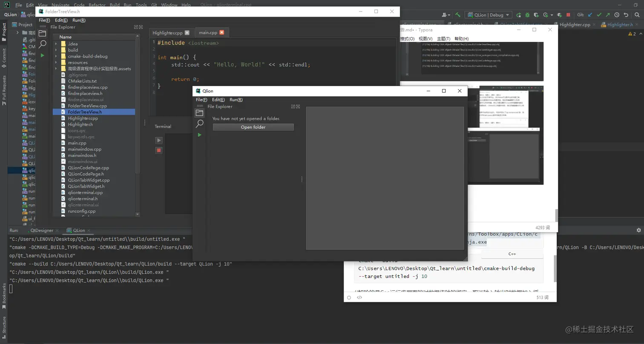Screen dimensions: 644x344
Task: Click green run triangle in FolderTreeView.h window sidebar
Action: click(42, 55)
